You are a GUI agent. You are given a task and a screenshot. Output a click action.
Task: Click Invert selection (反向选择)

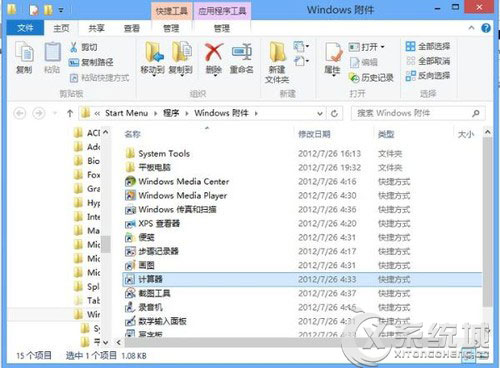428,76
